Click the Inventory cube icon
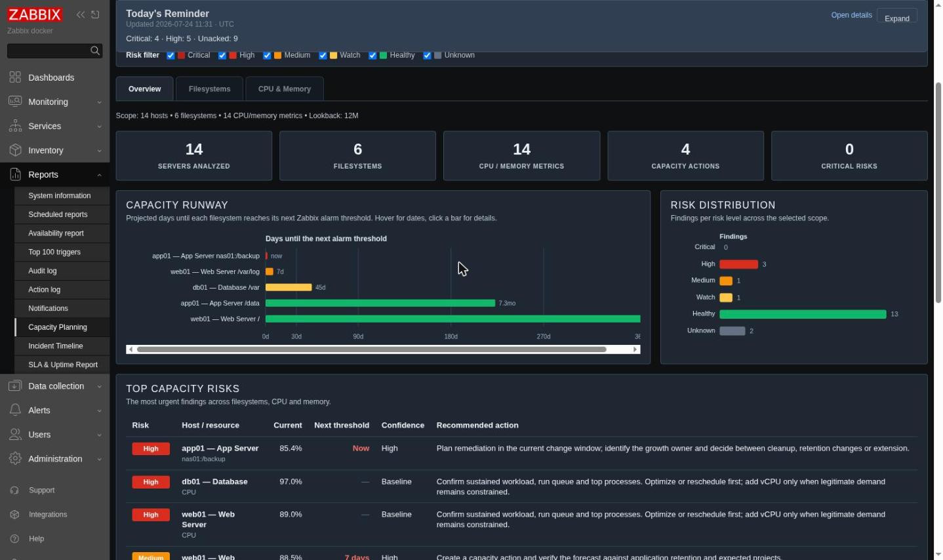943x560 pixels. [x=15, y=150]
